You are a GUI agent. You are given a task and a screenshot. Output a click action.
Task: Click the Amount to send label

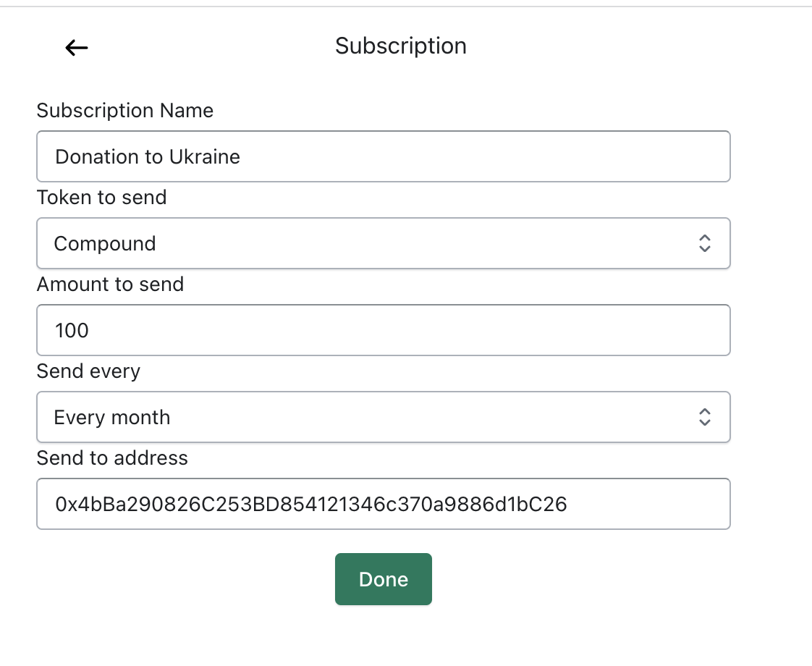(110, 284)
